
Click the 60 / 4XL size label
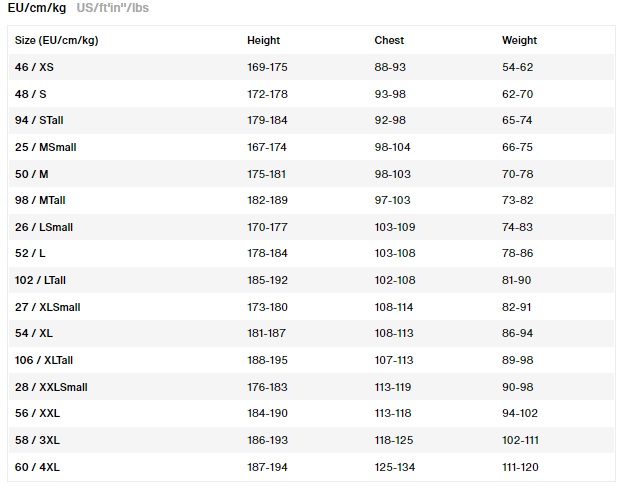38,467
